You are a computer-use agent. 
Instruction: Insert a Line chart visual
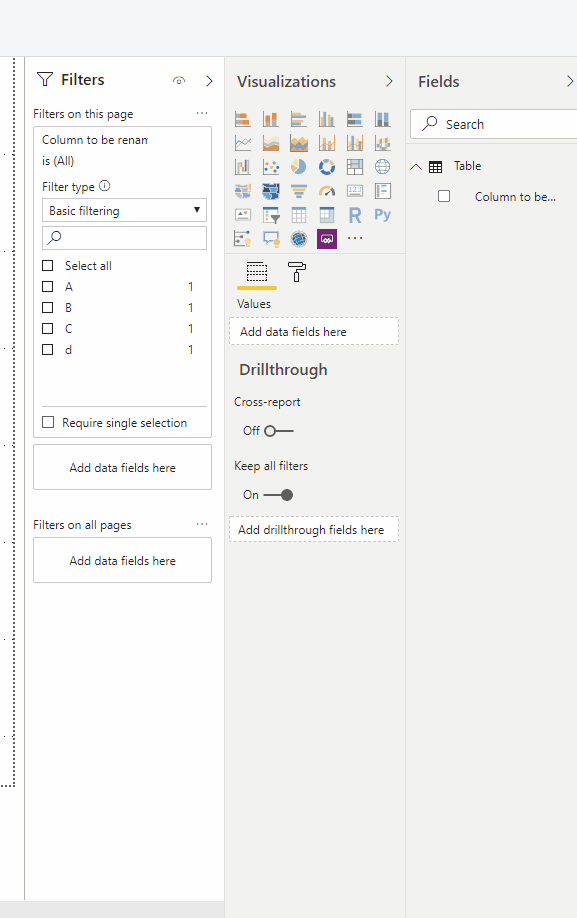pyautogui.click(x=243, y=143)
